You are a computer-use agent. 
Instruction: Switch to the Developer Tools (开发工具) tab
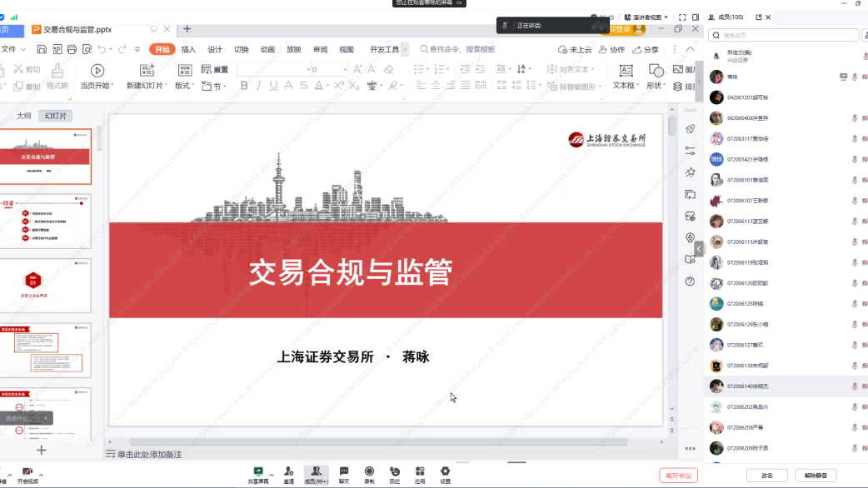coord(384,49)
